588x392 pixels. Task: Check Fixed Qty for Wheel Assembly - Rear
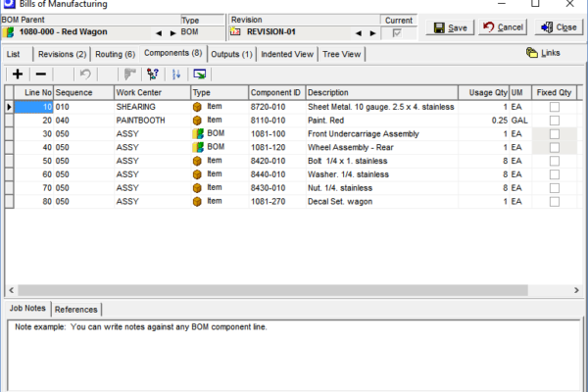(x=555, y=147)
